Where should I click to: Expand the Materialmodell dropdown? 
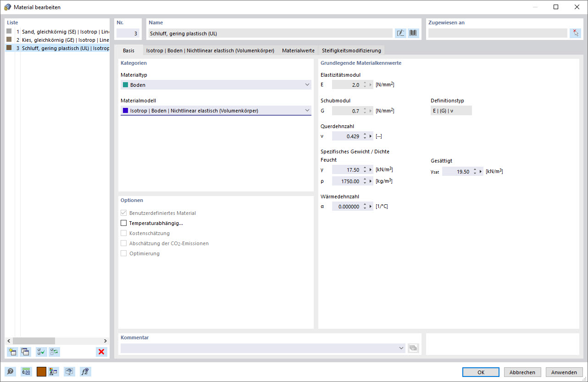[216, 110]
